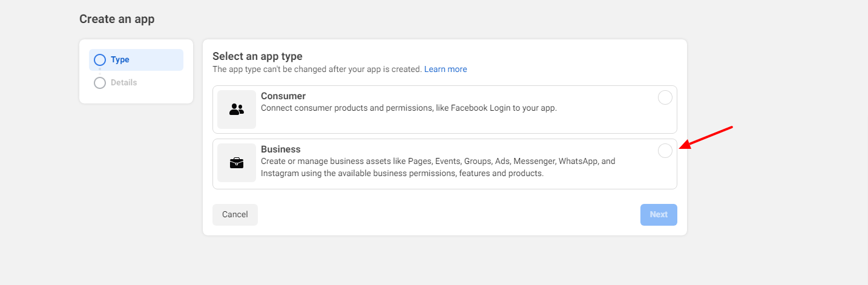Click Business description line starting with Instagram
868x285 pixels.
[402, 174]
